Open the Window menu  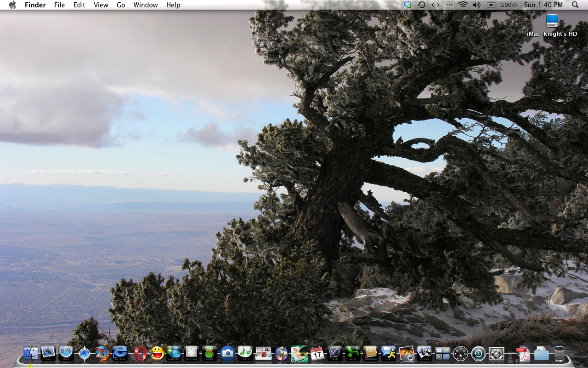(x=146, y=5)
